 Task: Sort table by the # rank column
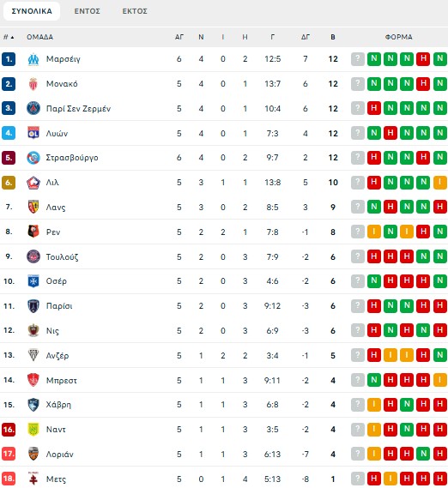[x=9, y=37]
